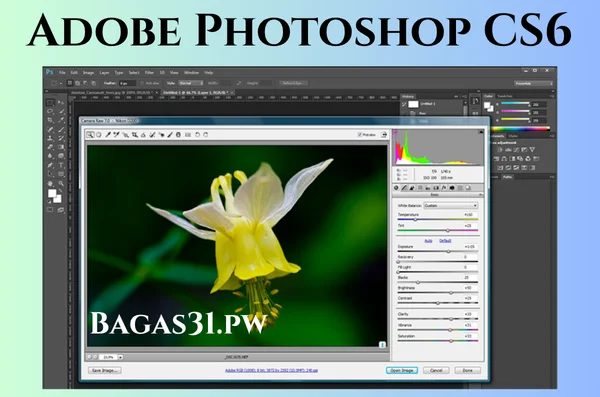
Task: Open the White Balance dropdown
Action: pos(451,206)
